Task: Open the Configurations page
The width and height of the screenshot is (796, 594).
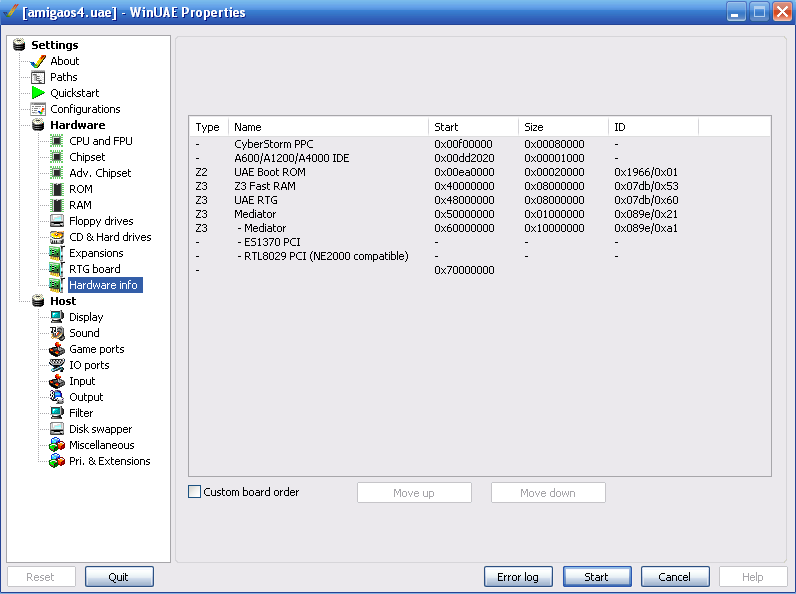Action: click(x=85, y=109)
